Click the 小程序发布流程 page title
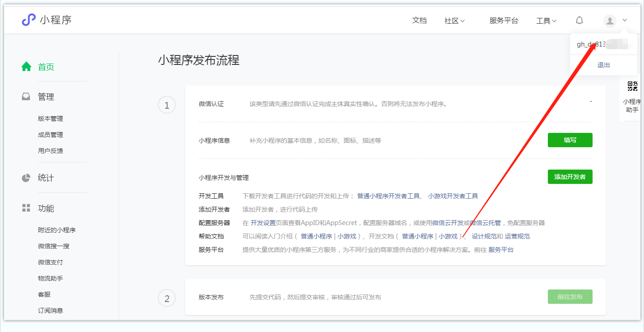The image size is (644, 332). pyautogui.click(x=199, y=60)
